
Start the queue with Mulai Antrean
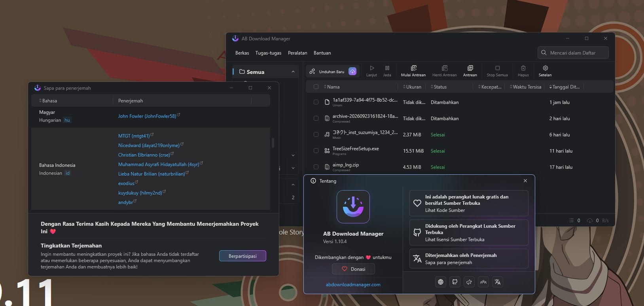pos(413,71)
